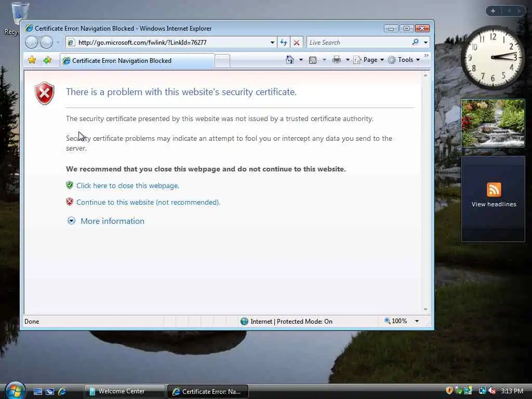Click the Home page icon
This screenshot has height=399, width=532.
point(290,60)
